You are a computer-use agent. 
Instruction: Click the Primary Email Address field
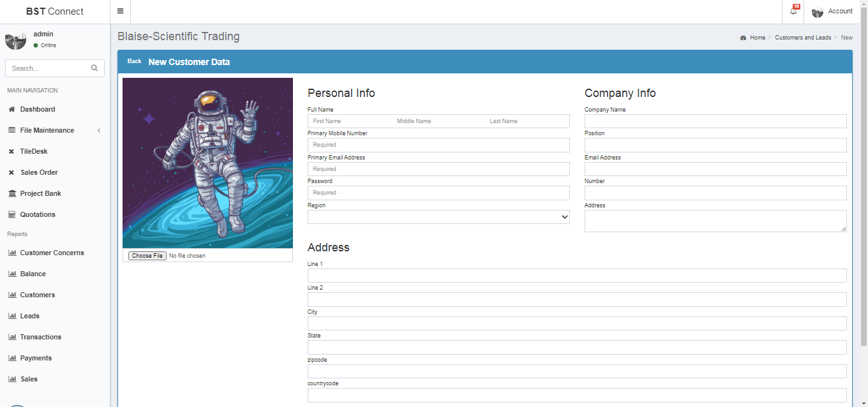(x=438, y=169)
